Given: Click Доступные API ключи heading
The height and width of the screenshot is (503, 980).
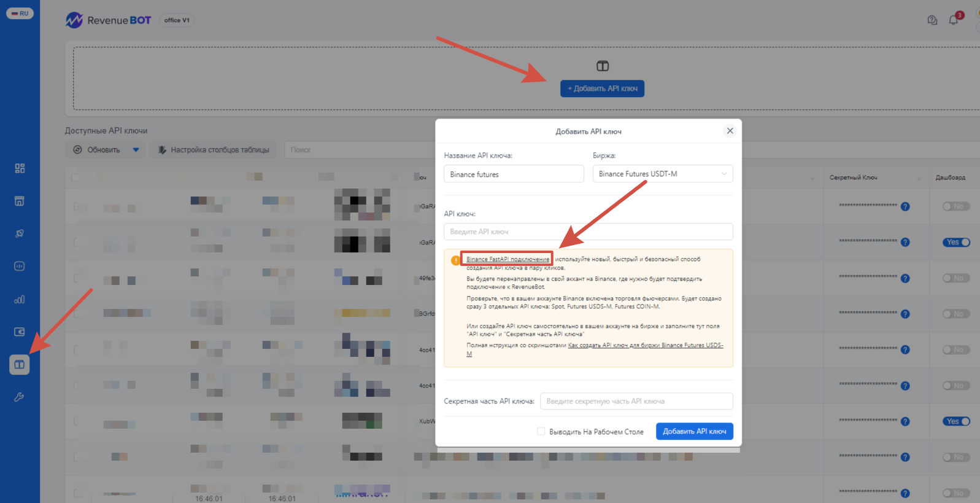Looking at the screenshot, I should [106, 131].
